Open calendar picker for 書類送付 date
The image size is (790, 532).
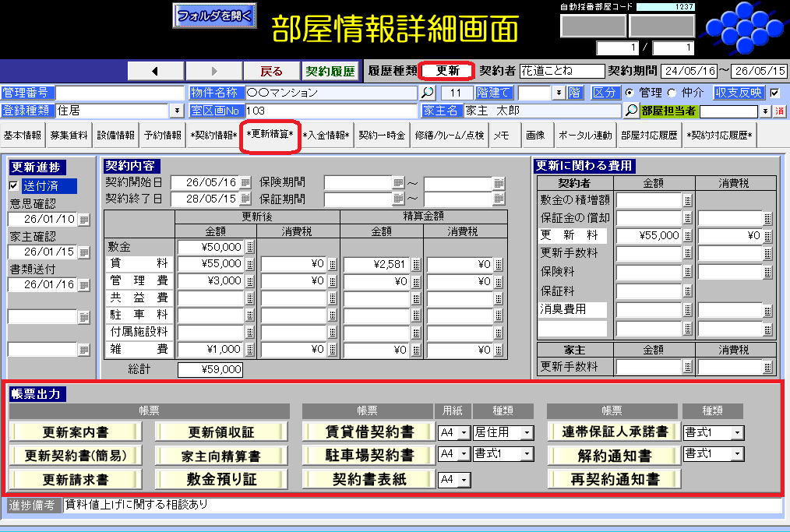click(x=84, y=285)
